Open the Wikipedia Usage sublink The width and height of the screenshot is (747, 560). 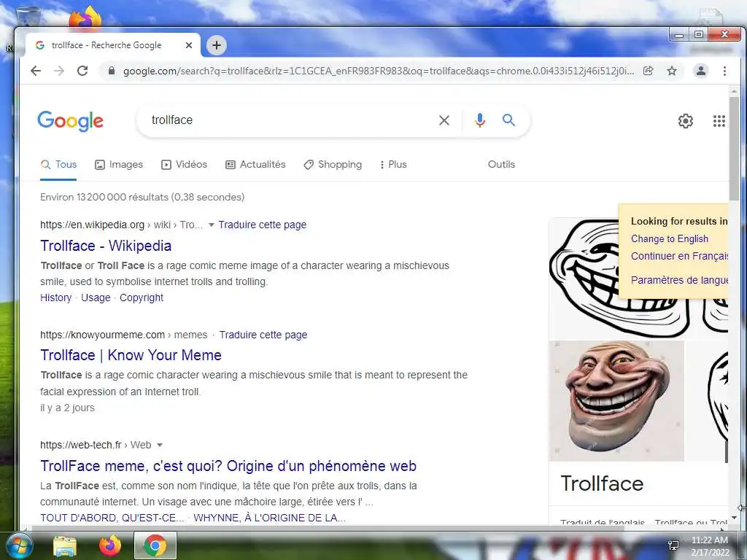tap(96, 297)
